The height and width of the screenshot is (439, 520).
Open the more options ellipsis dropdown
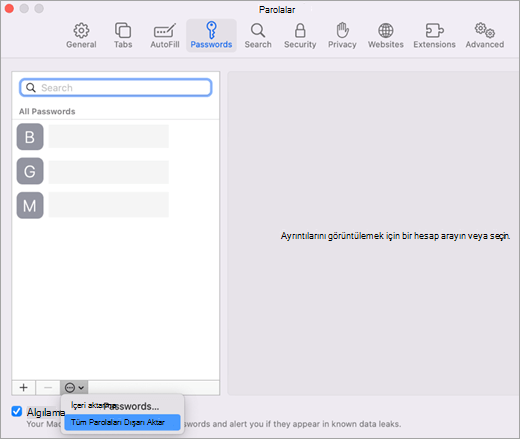pos(74,388)
